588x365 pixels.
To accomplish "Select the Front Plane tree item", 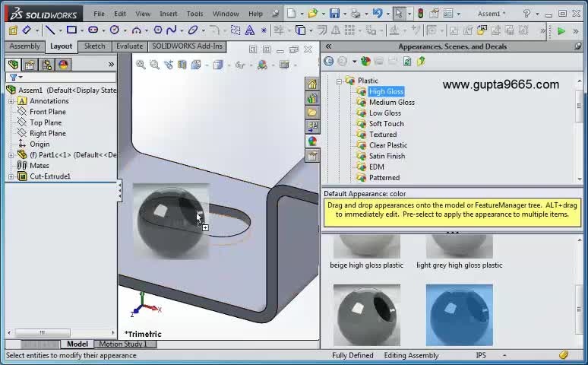I will (48, 112).
